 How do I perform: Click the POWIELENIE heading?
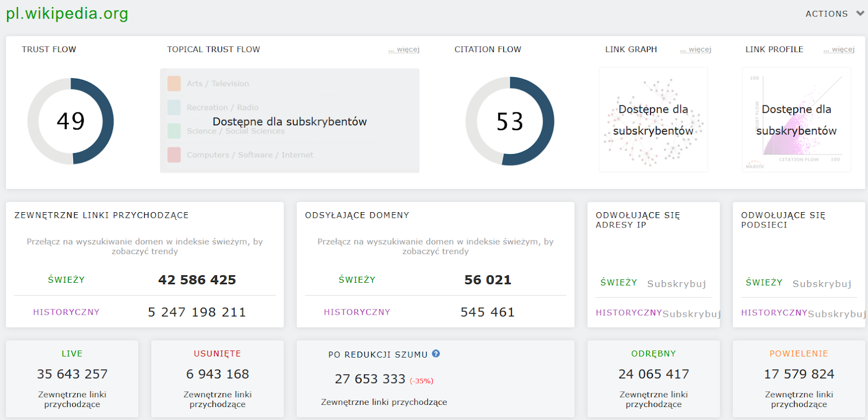(799, 354)
